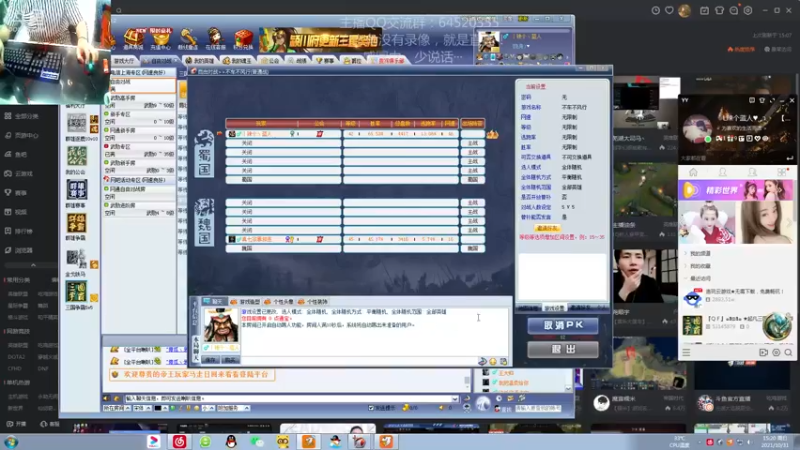Click the rightmost icon below room chat box
The height and width of the screenshot is (450, 800).
coord(504,361)
